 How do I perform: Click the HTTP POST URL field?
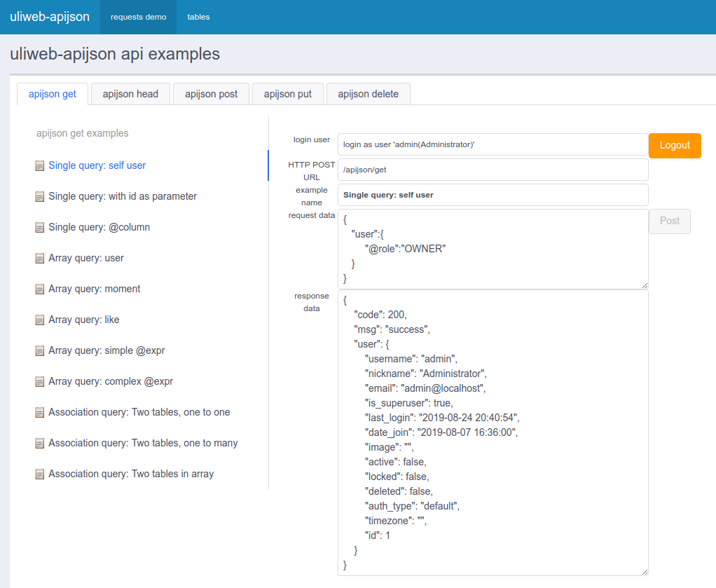coord(493,170)
